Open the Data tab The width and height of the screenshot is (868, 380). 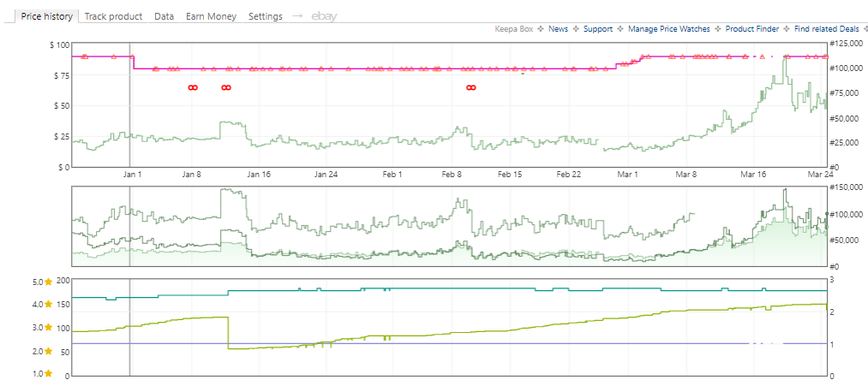pos(164,16)
